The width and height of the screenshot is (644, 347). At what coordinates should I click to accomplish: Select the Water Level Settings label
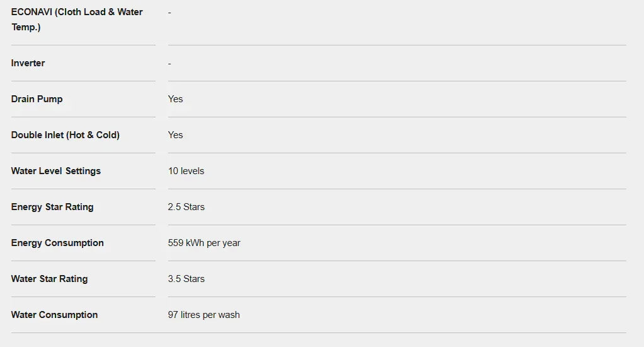[x=55, y=171]
